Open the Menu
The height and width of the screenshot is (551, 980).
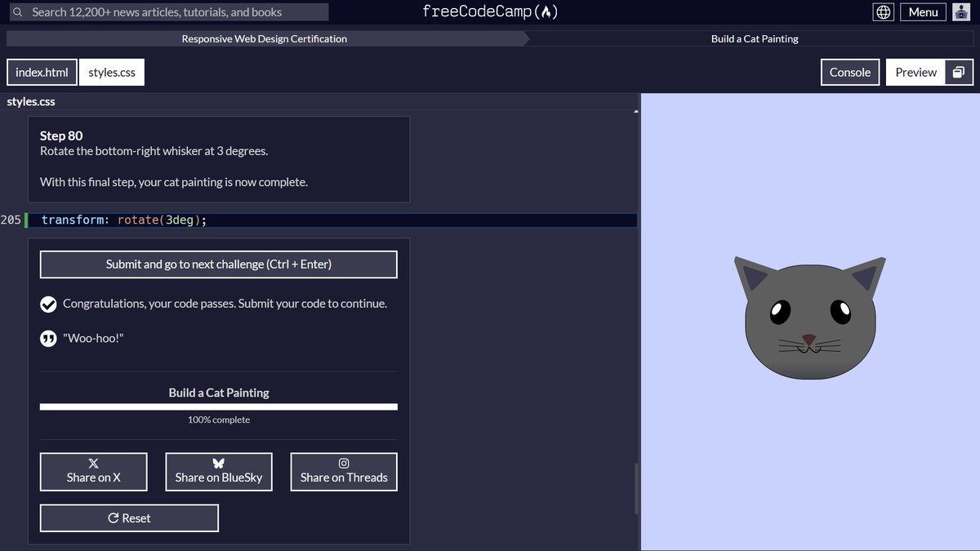click(x=923, y=11)
